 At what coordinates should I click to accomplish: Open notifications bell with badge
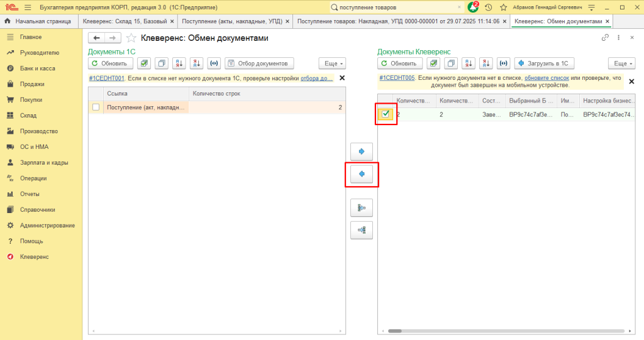[474, 7]
